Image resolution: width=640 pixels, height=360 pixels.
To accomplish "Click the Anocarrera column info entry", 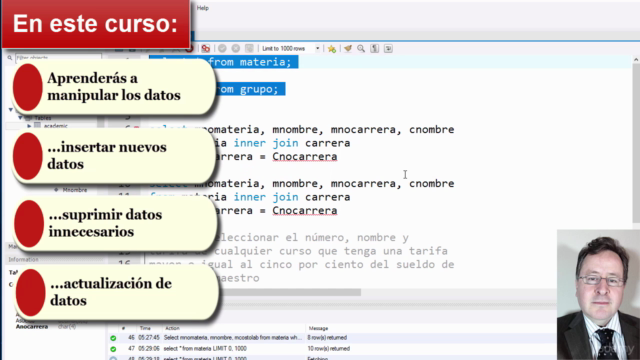I will (x=32, y=327).
